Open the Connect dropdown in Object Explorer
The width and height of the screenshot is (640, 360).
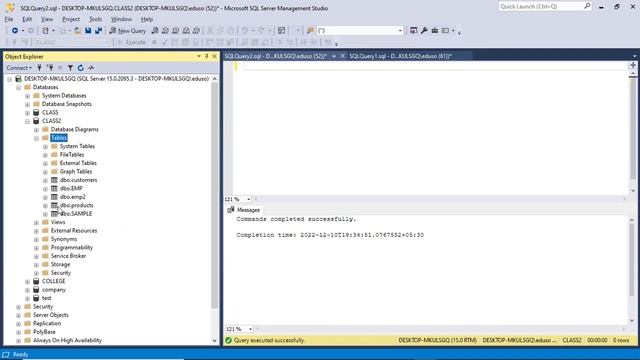[x=19, y=68]
